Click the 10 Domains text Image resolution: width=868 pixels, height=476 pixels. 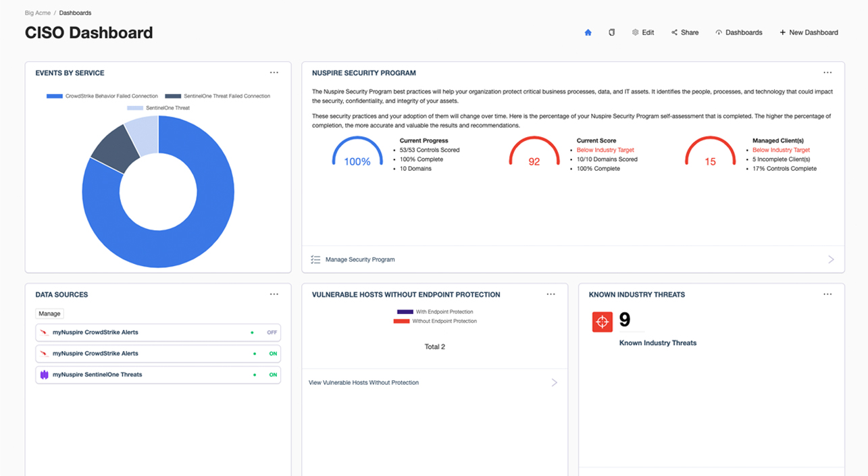[x=415, y=169]
